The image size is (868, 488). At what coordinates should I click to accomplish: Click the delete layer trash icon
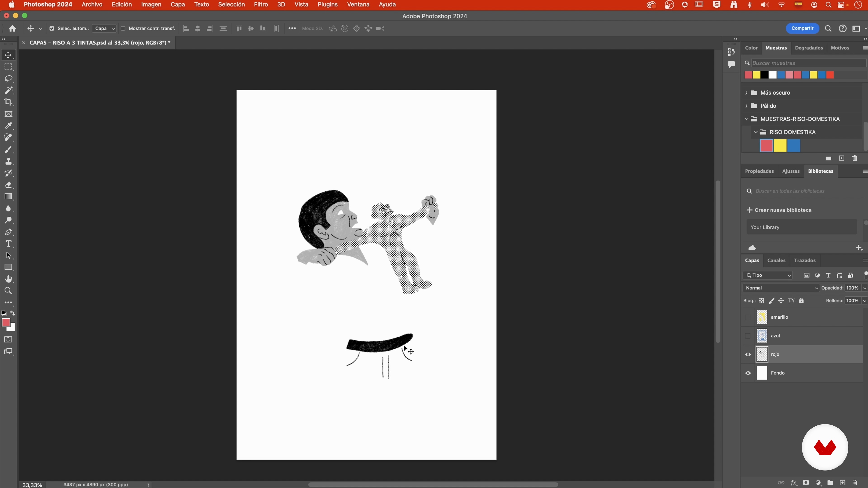pyautogui.click(x=854, y=483)
